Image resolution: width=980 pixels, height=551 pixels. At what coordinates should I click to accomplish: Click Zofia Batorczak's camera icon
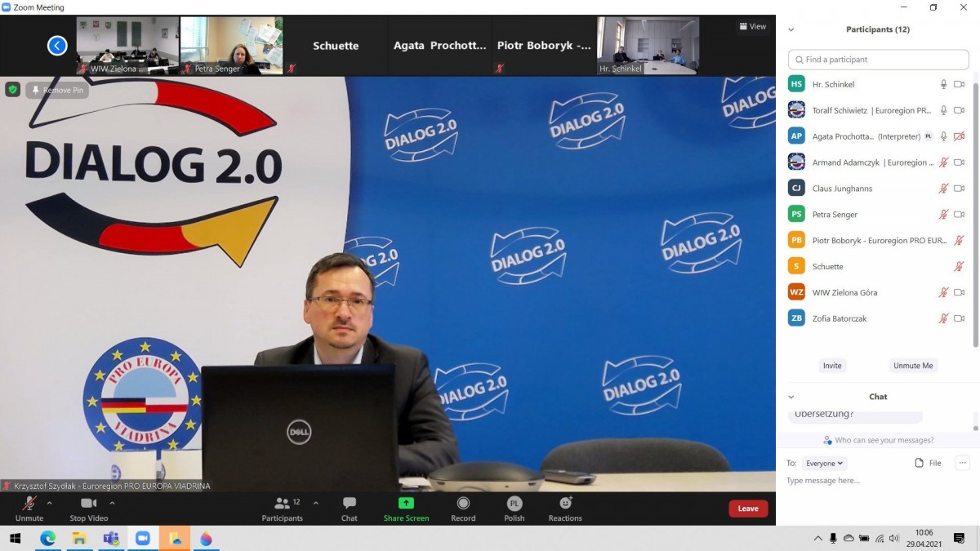960,318
